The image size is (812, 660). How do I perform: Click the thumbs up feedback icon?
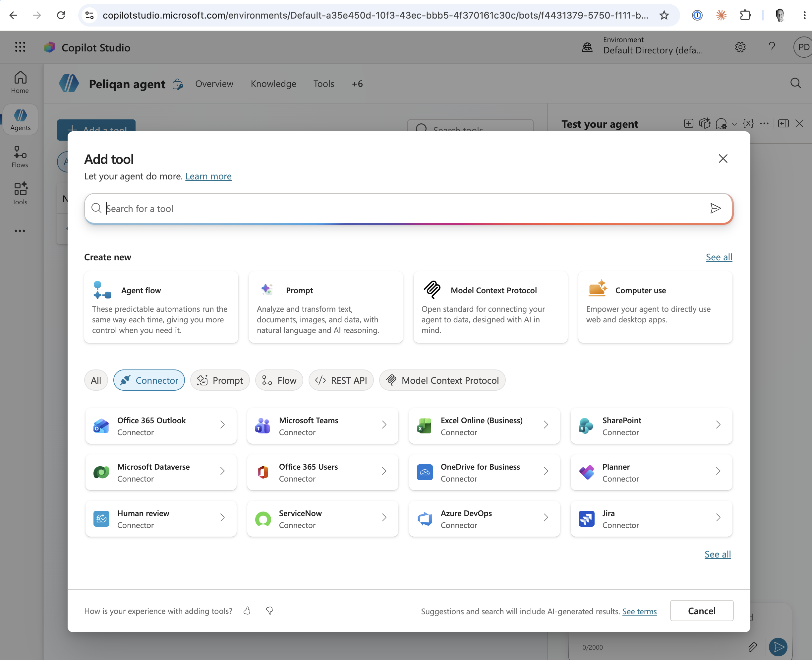[x=247, y=611]
